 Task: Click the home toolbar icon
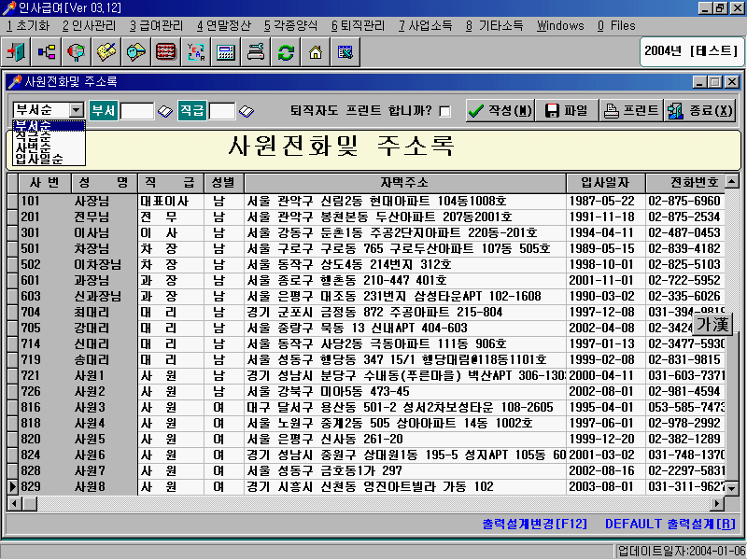click(x=316, y=51)
